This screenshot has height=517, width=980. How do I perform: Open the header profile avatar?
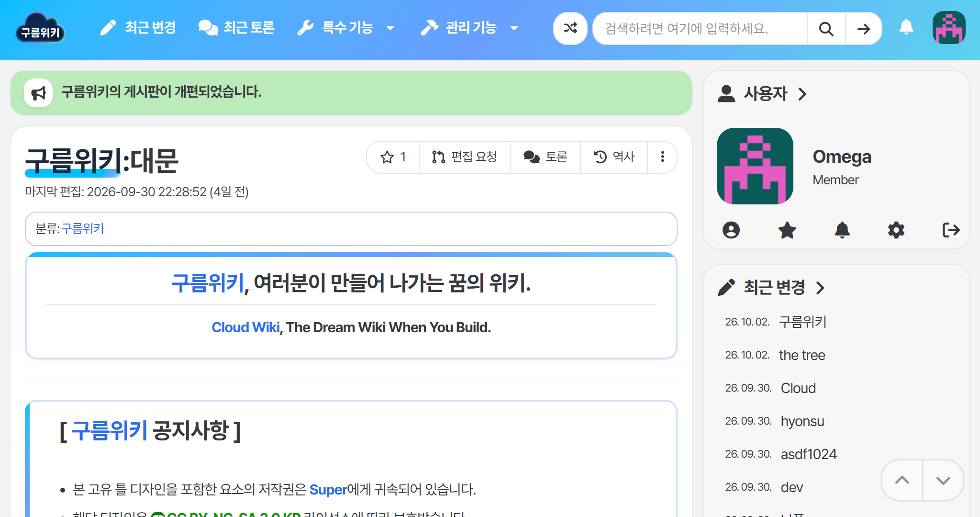(x=949, y=28)
